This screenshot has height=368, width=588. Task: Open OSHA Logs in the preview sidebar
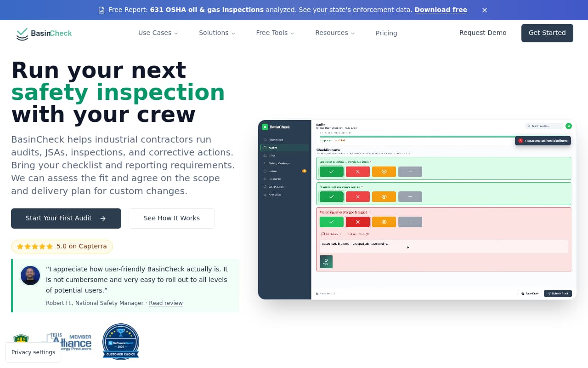(x=285, y=187)
